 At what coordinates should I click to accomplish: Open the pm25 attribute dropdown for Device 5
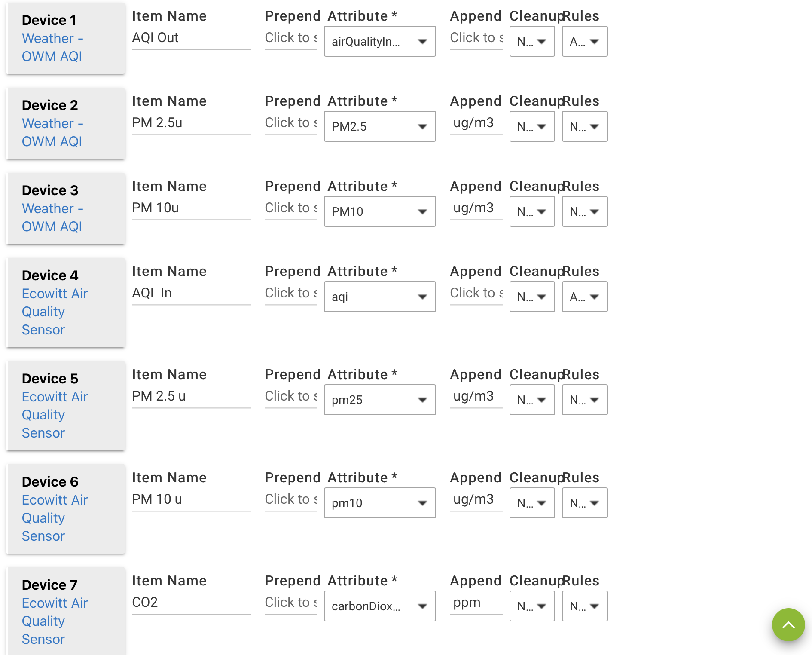click(379, 400)
